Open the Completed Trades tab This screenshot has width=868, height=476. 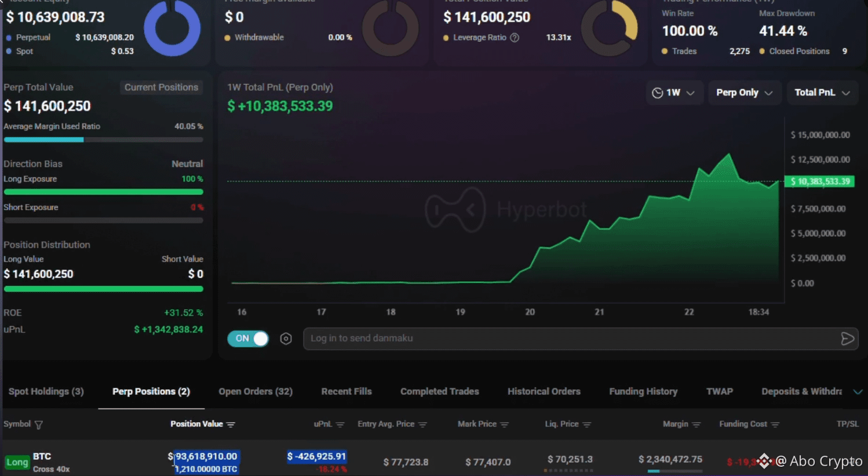(440, 391)
